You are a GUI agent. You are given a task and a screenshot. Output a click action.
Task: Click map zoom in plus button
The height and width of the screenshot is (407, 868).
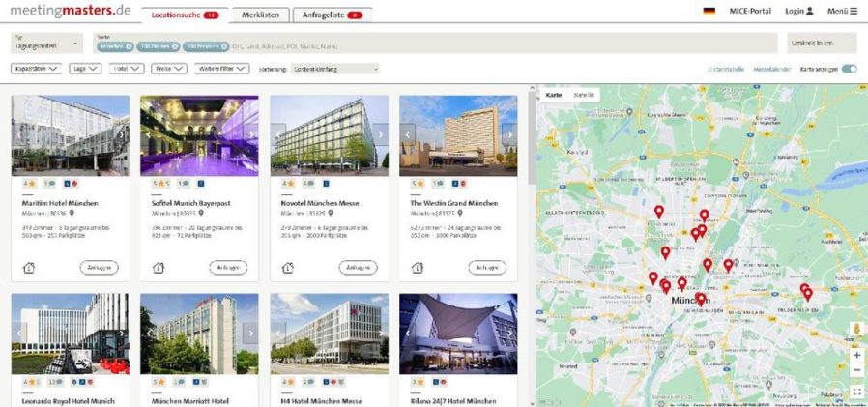tap(856, 355)
